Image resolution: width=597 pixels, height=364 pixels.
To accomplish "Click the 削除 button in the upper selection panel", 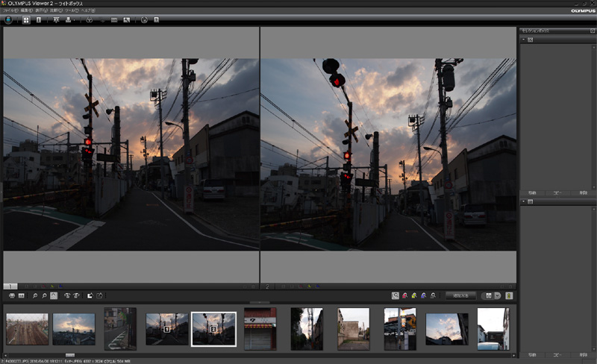I will 582,192.
